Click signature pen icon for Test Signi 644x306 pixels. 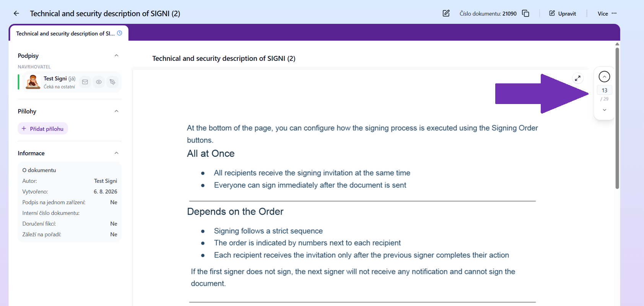pyautogui.click(x=112, y=82)
